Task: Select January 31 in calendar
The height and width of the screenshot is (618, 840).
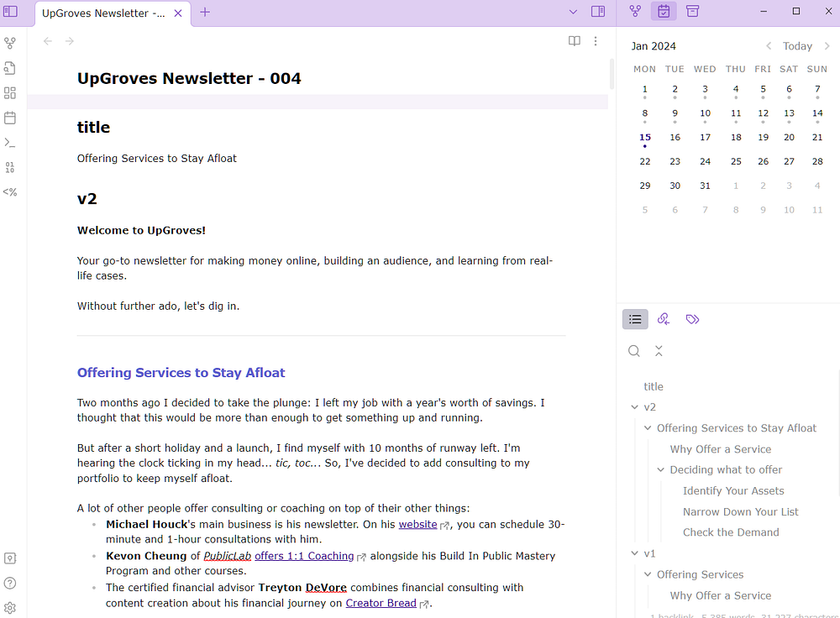Action: point(705,186)
